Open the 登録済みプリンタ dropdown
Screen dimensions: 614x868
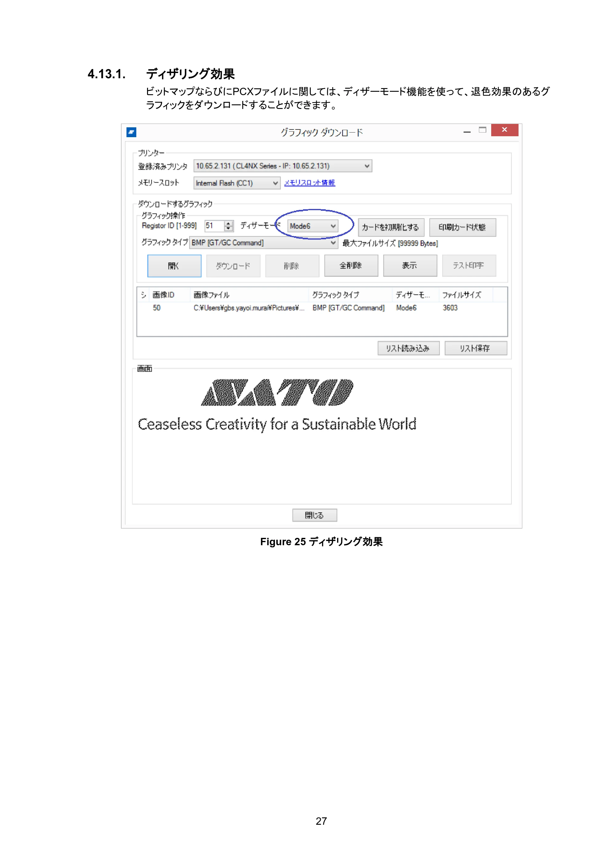click(283, 166)
